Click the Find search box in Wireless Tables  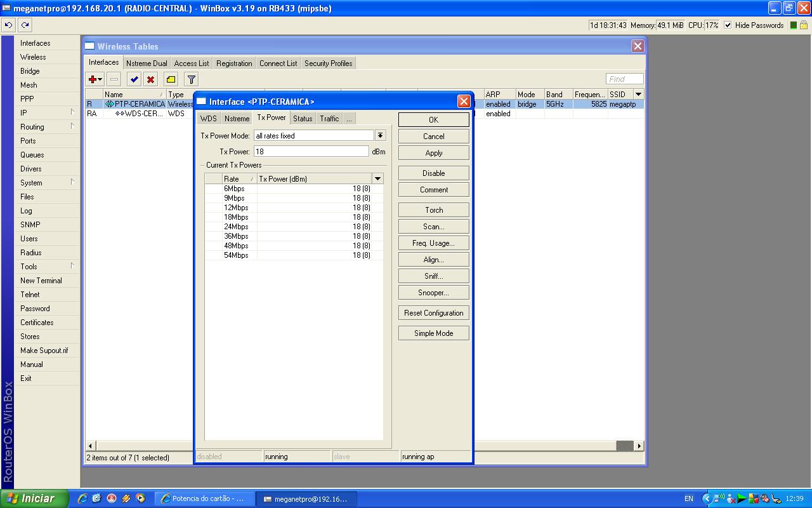point(625,79)
